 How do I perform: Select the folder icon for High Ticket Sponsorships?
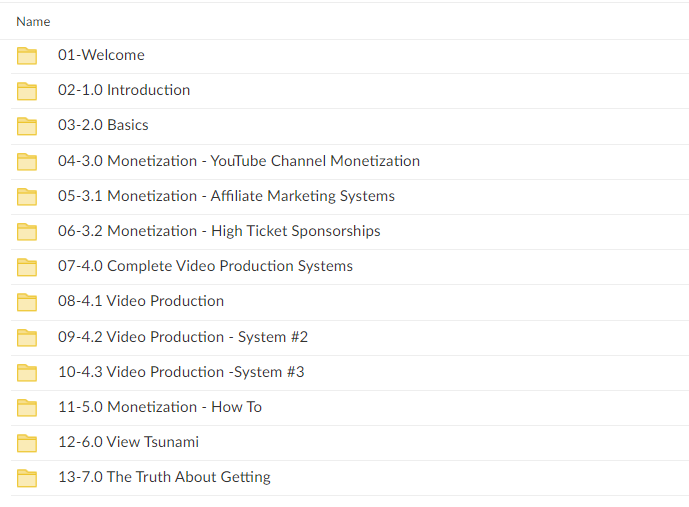[27, 232]
